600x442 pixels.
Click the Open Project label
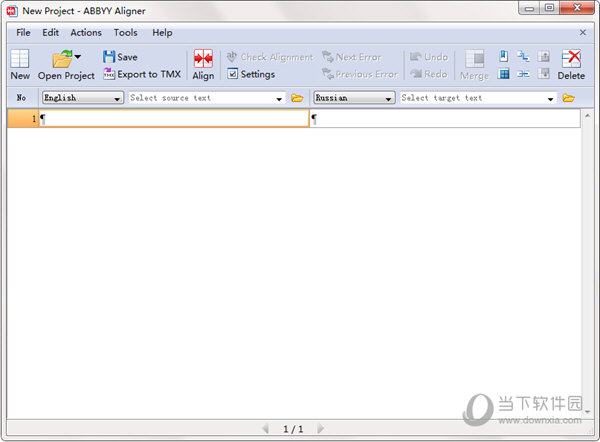pyautogui.click(x=66, y=76)
